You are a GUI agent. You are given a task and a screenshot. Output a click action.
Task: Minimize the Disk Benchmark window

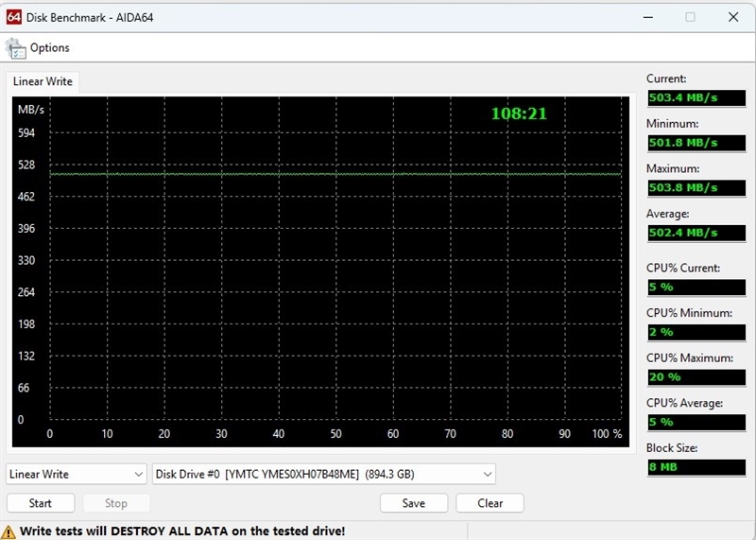(x=647, y=16)
